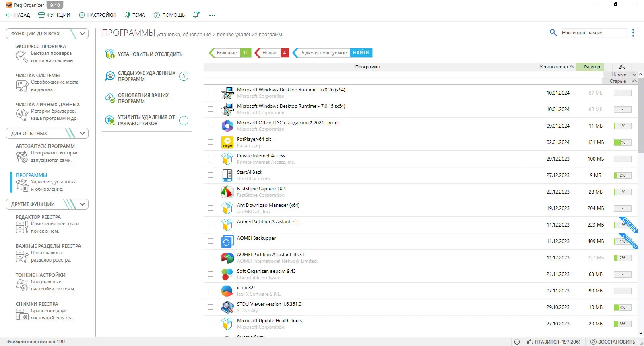Click the paw-print traces icon
This screenshot has height=346, width=644.
110,76
